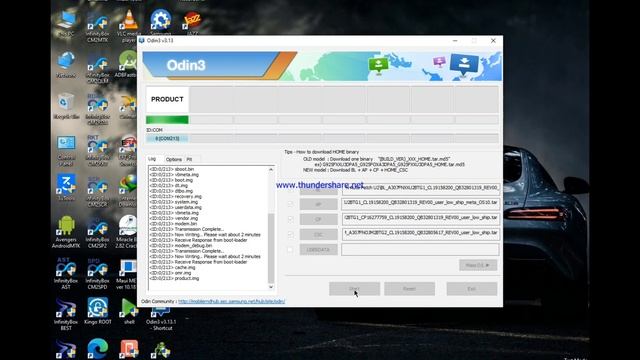The height and width of the screenshot is (360, 640).
Task: Enable the USERDATA checkbox
Action: [290, 249]
